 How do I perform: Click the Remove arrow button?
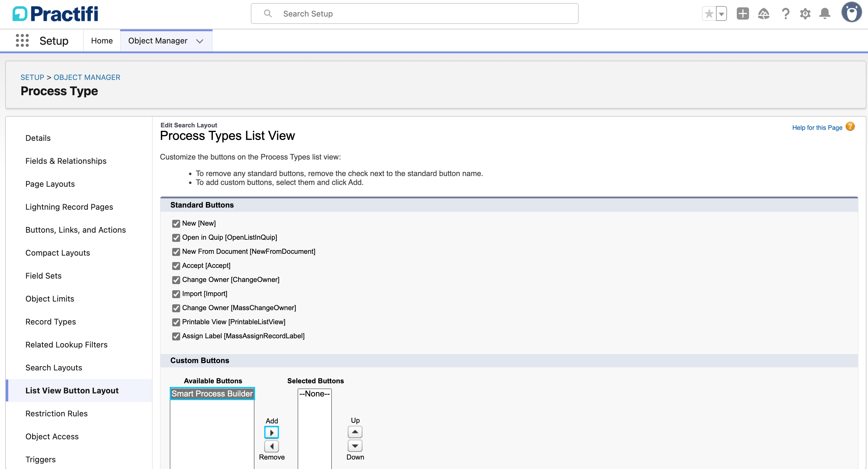[x=272, y=446]
